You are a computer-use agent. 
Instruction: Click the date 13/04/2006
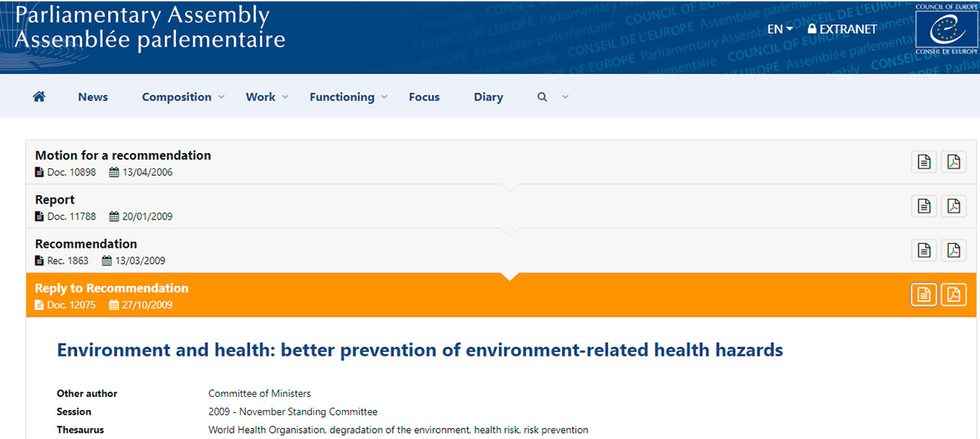(x=148, y=172)
